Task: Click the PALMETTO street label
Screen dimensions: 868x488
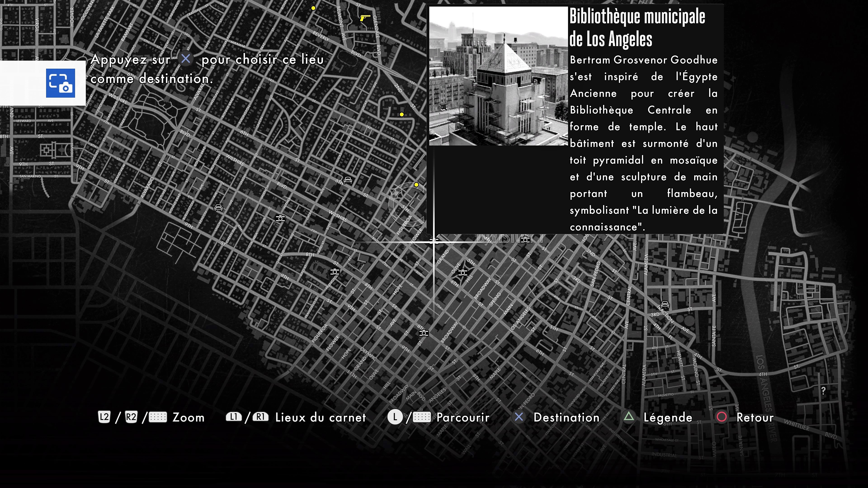Action: tap(665, 395)
